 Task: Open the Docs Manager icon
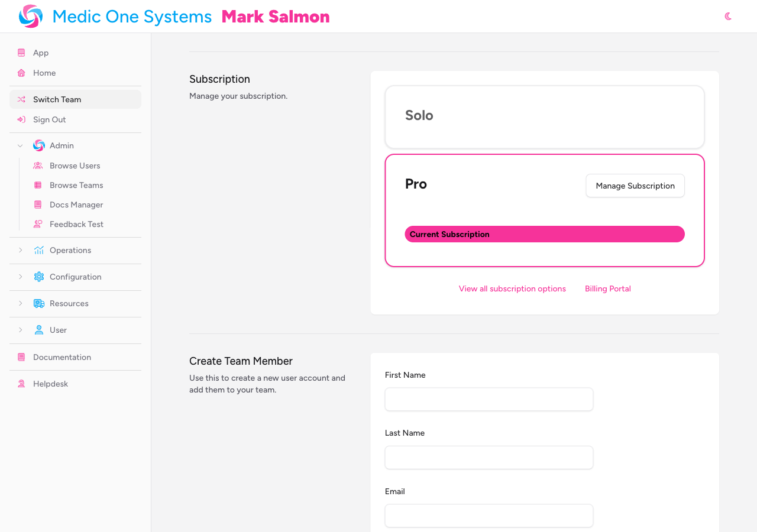click(37, 205)
